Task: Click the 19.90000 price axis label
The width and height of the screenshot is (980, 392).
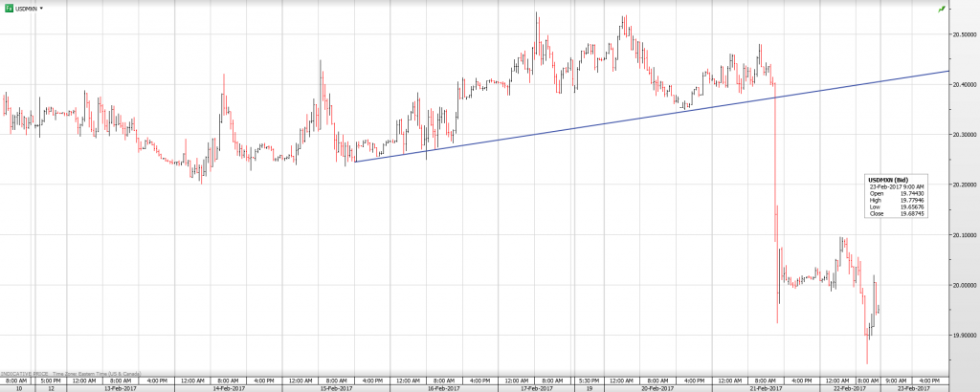Action: (x=963, y=336)
